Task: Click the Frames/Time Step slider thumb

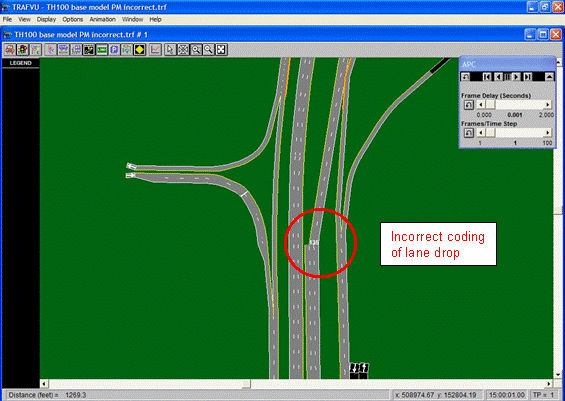Action: tap(490, 133)
